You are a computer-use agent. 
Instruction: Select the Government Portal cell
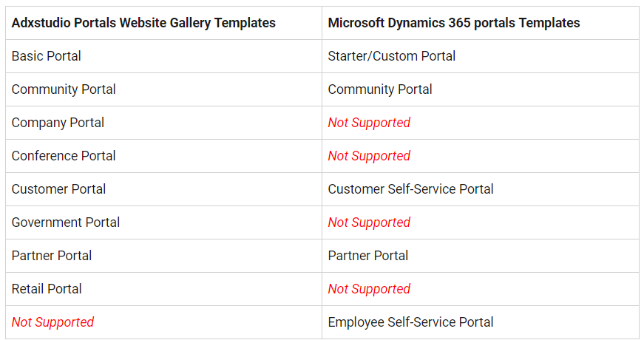[66, 222]
